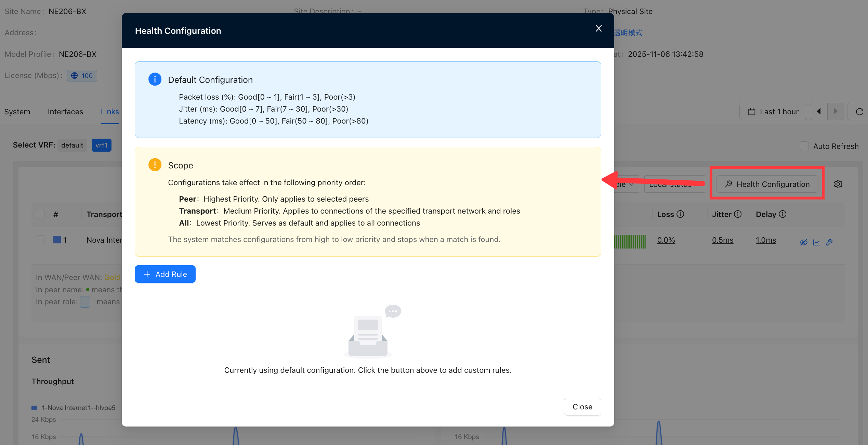Click the Loss column header text
Viewport: 868px width, 445px height.
666,214
